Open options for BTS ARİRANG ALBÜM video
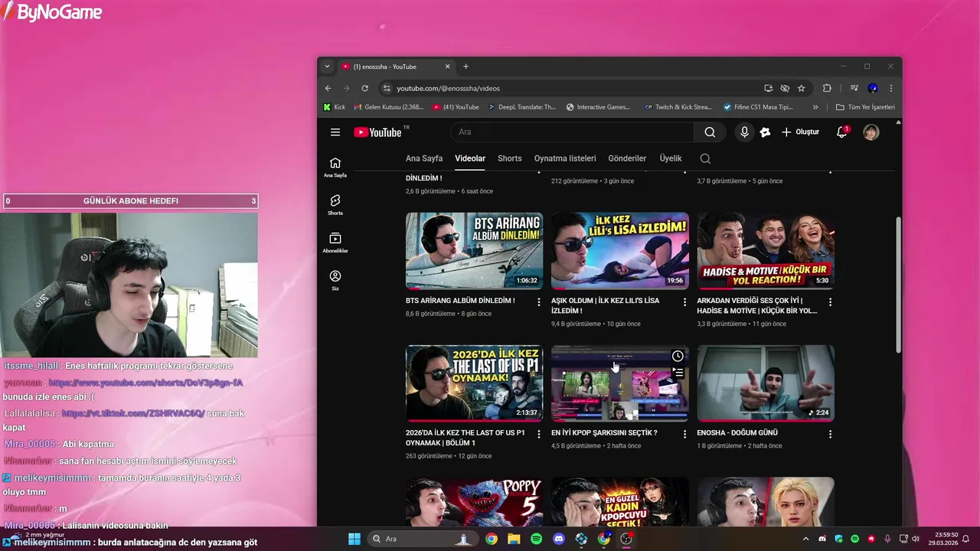The height and width of the screenshot is (551, 980). [539, 302]
